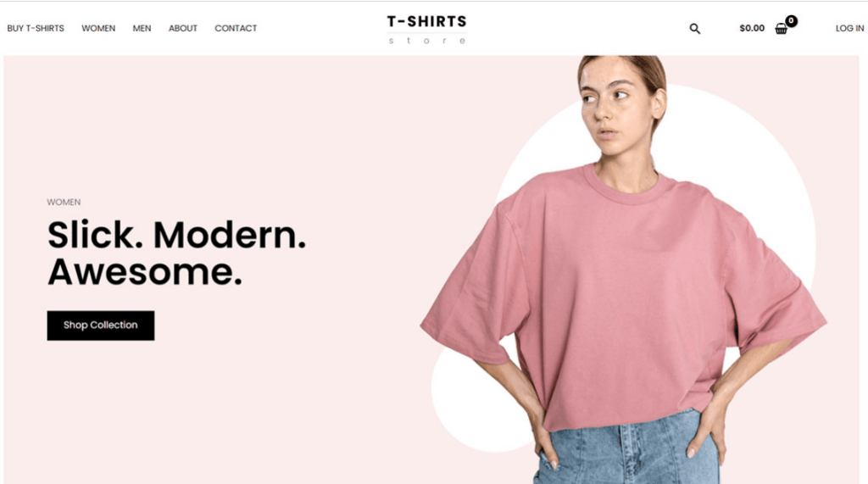This screenshot has height=484, width=868.
Task: Click the 'Awesome.' headline line
Action: (145, 272)
